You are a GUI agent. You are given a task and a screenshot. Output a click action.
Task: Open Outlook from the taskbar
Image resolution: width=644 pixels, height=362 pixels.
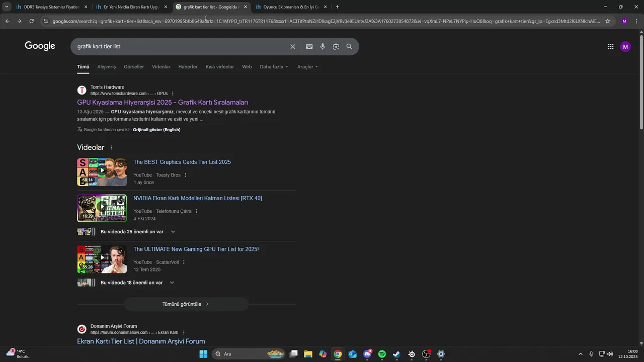pos(352,354)
